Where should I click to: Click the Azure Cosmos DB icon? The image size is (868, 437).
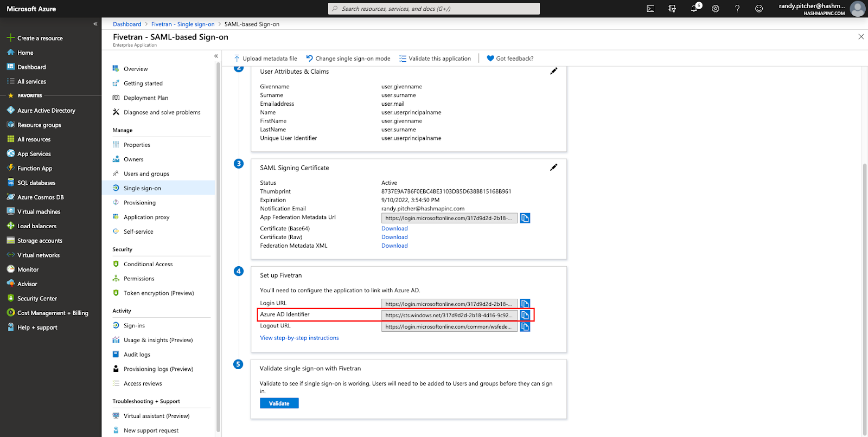(x=10, y=197)
